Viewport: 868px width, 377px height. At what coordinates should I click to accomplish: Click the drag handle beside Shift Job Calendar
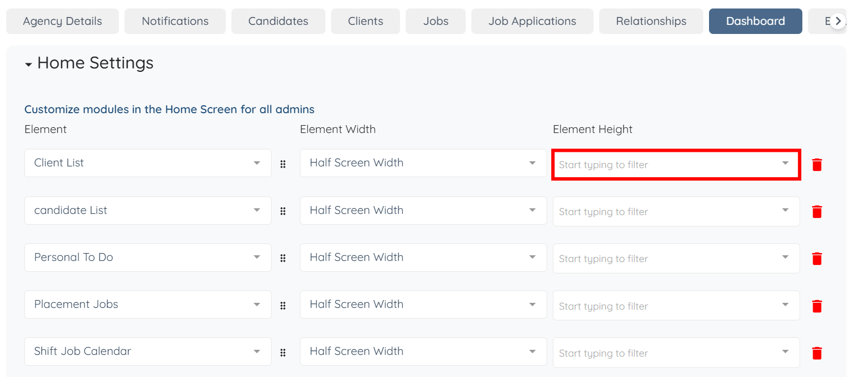point(283,353)
